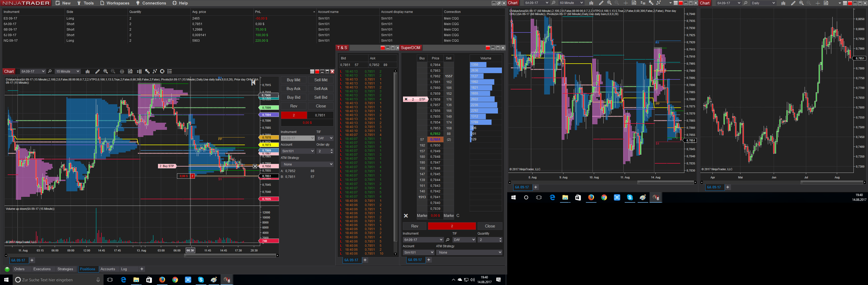Open bar type icon in 60 Minute chart
This screenshot has width=868, height=285.
[591, 3]
